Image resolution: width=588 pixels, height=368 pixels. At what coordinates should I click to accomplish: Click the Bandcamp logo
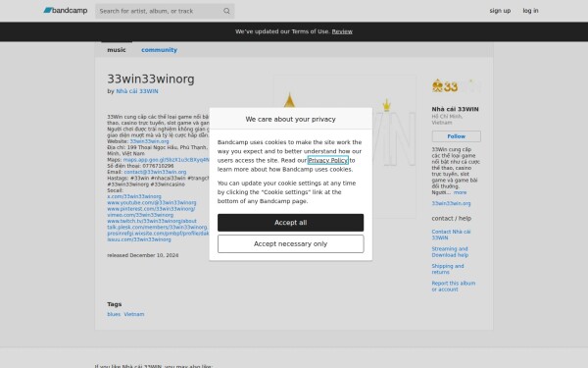pos(66,11)
